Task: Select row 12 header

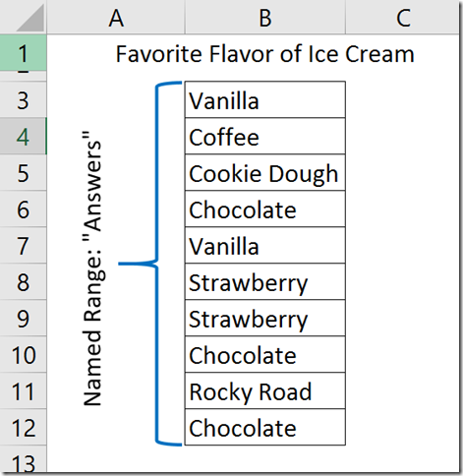Action: pyautogui.click(x=24, y=427)
